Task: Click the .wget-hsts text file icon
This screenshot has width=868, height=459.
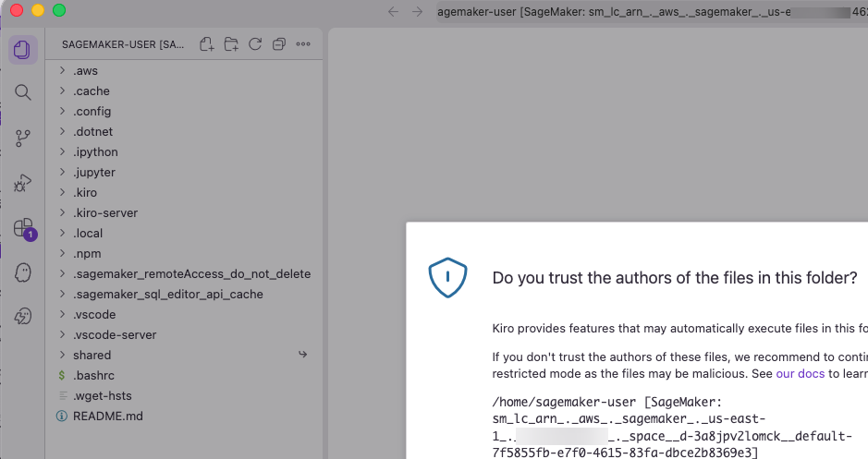Action: 63,395
